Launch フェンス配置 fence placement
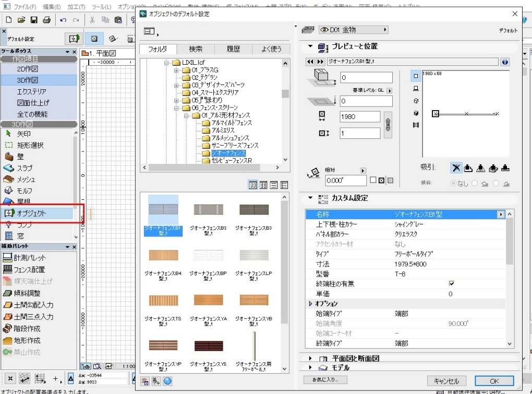532x394 pixels. click(24, 270)
